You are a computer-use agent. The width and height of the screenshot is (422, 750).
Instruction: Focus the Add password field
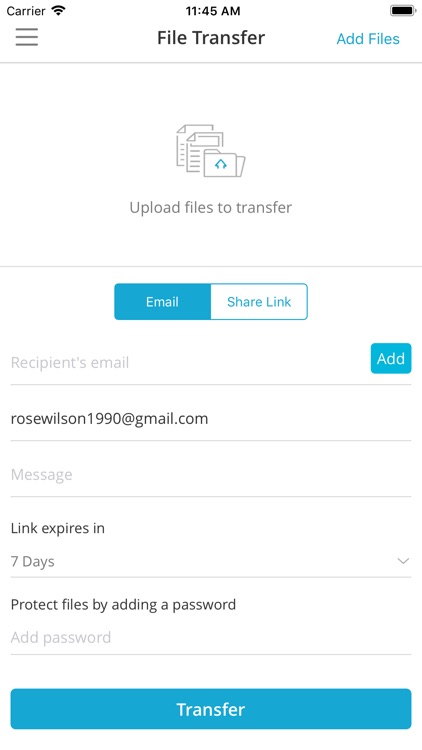(211, 637)
